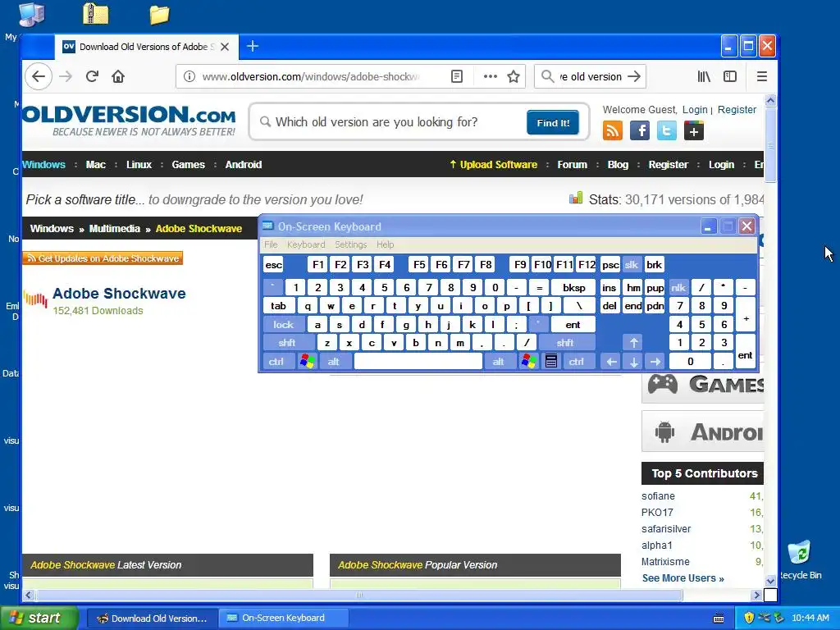
Task: Click the black plus share icon
Action: click(x=694, y=130)
